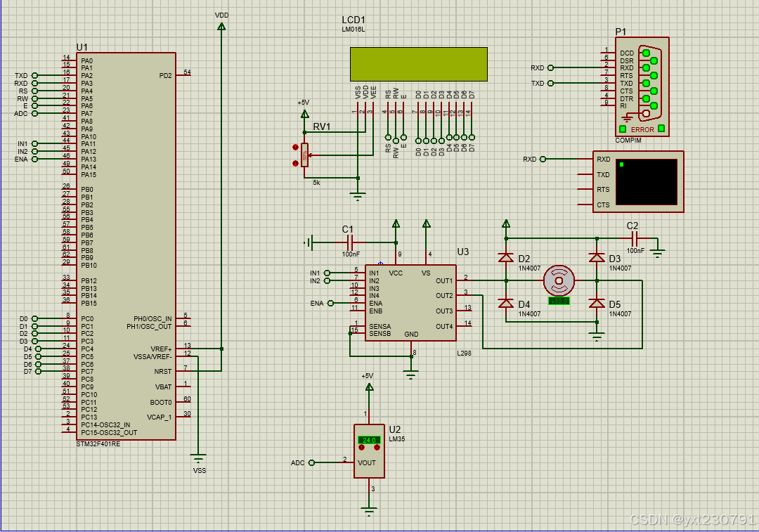Image resolution: width=759 pixels, height=532 pixels.
Task: Select the +5V power arrow above RV1
Action: (x=304, y=114)
